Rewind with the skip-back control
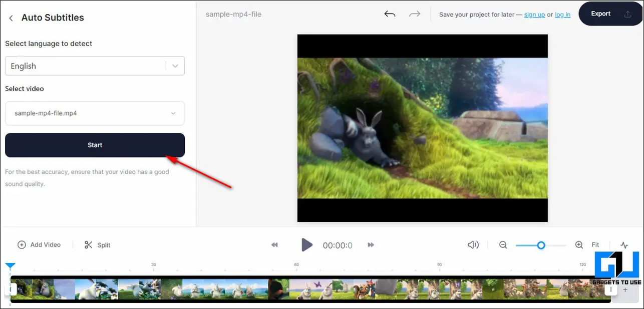The width and height of the screenshot is (644, 309). (274, 244)
